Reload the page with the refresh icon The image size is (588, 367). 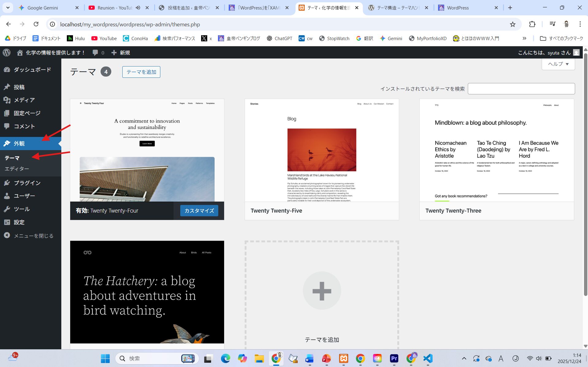point(36,24)
